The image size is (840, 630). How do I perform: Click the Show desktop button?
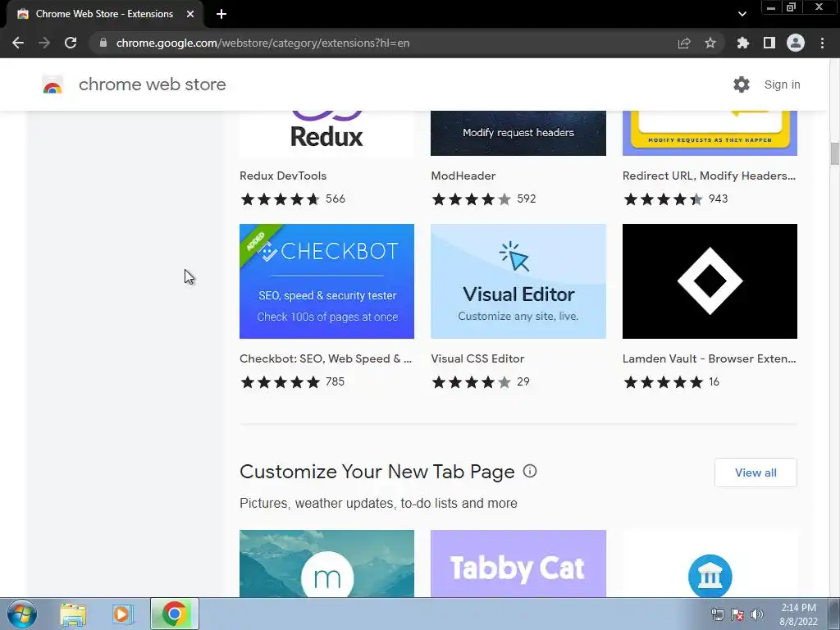(834, 614)
